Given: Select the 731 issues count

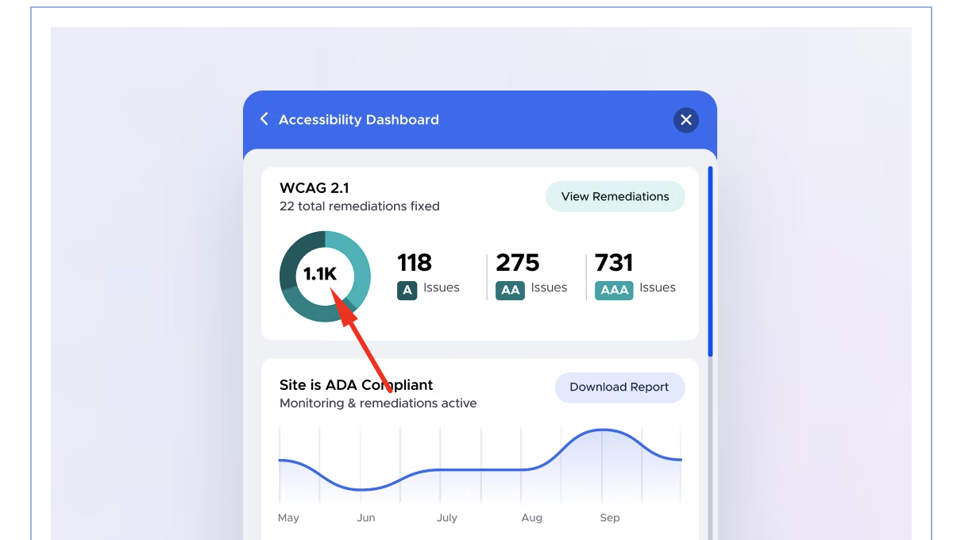Looking at the screenshot, I should point(614,262).
